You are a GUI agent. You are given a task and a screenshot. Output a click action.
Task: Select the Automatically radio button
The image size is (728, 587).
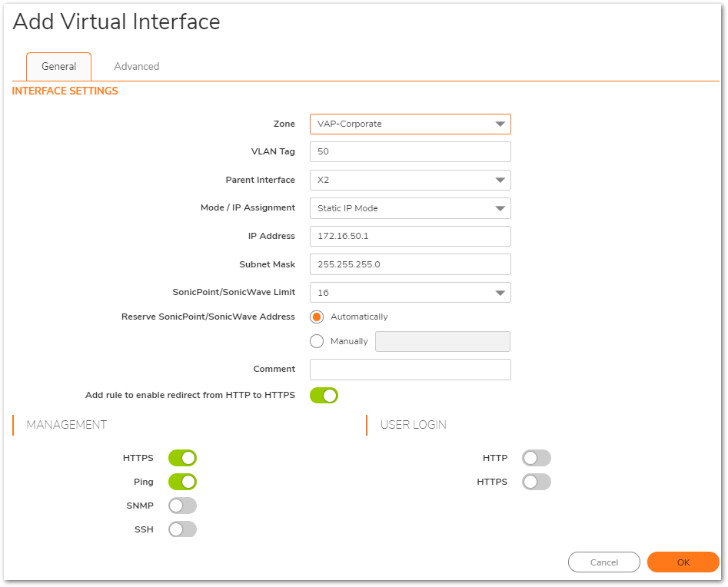317,317
